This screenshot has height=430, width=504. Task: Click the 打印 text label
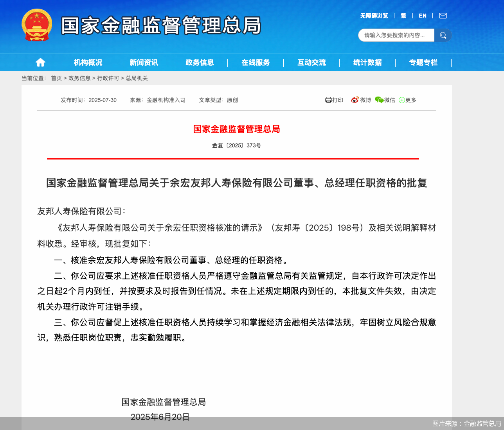point(338,100)
